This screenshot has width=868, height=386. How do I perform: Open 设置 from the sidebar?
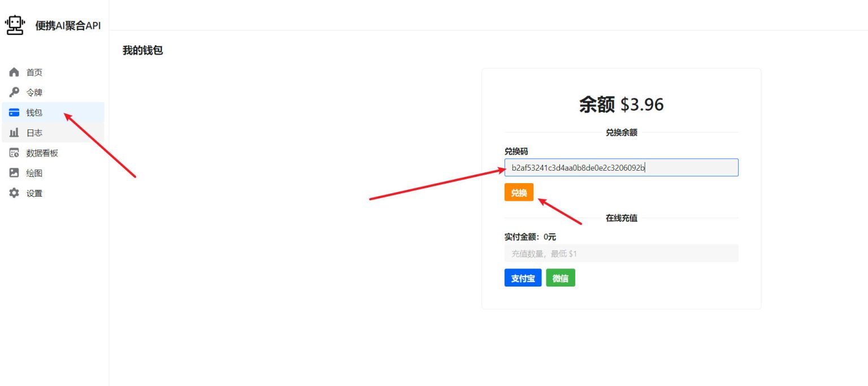53,193
